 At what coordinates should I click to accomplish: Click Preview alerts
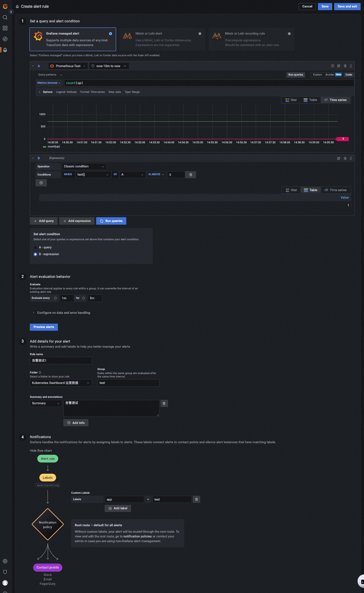tap(44, 327)
